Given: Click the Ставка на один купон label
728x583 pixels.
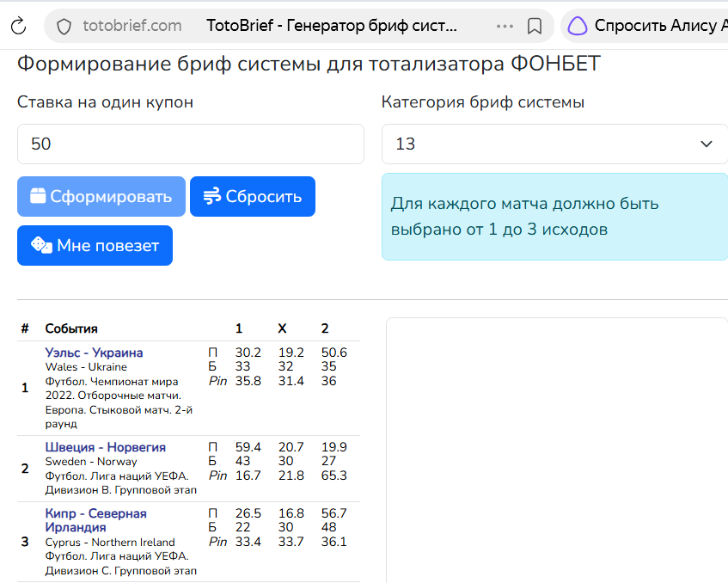Looking at the screenshot, I should coord(106,102).
